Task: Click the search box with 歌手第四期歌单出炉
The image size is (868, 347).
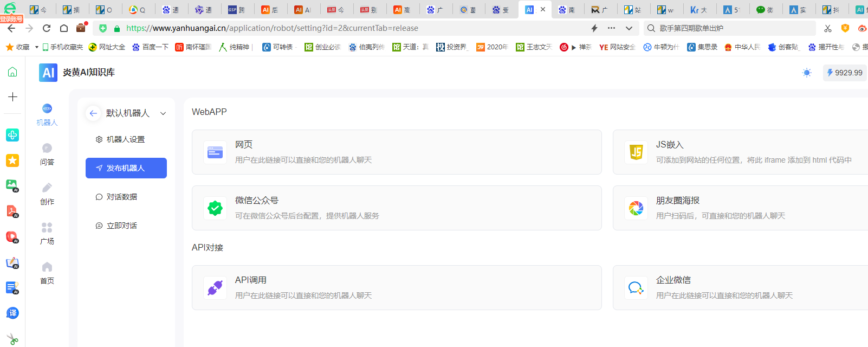Action: pos(729,28)
